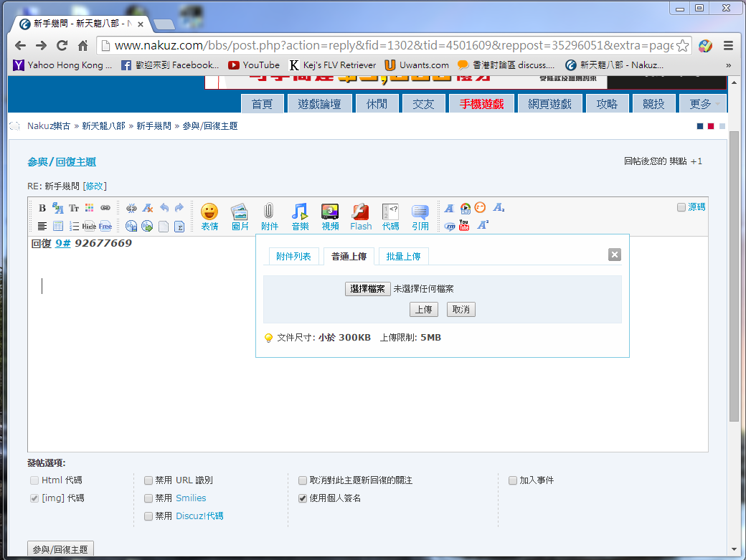The image size is (746, 560).
Task: Switch to the 附件列表 tab
Action: click(x=293, y=257)
